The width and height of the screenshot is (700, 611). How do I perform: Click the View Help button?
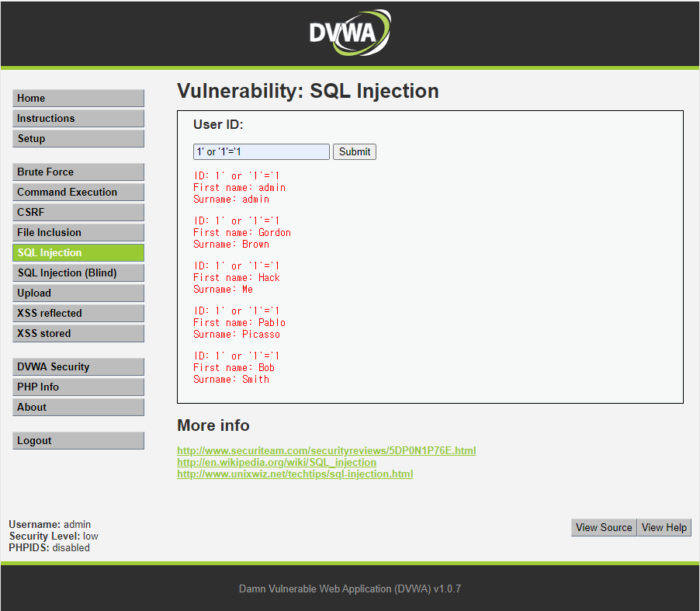664,528
